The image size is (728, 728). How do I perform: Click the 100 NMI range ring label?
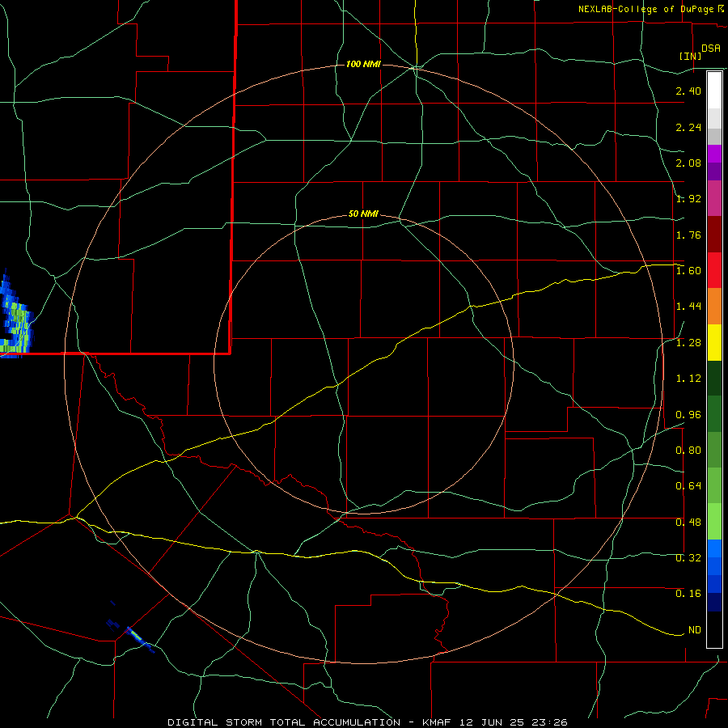pyautogui.click(x=363, y=64)
